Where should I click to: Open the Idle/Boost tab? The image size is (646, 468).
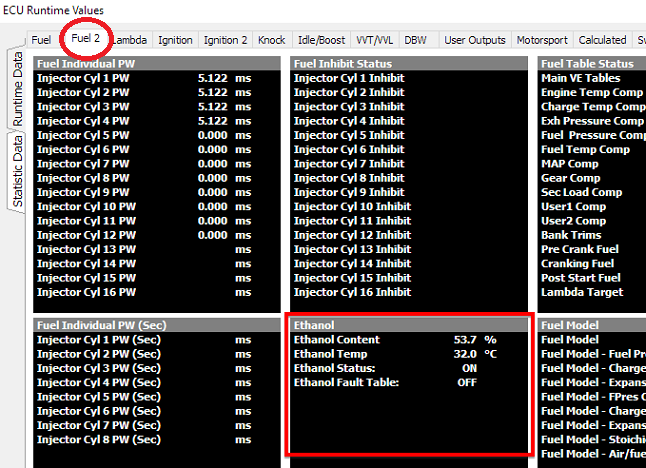pos(321,40)
